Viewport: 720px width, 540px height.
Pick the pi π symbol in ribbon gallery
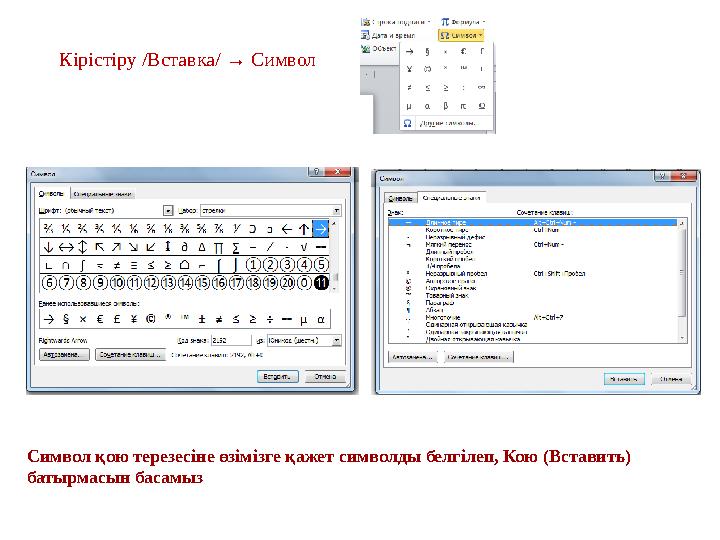463,106
